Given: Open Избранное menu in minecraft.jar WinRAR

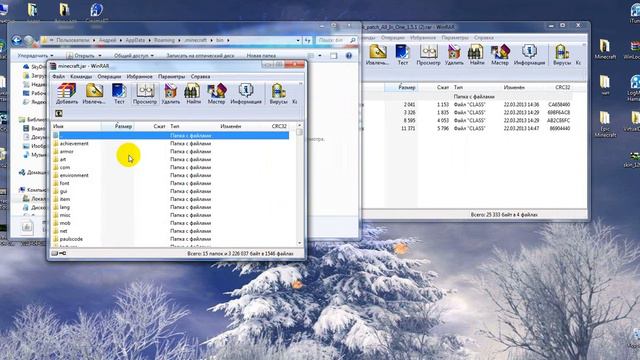Looking at the screenshot, I should (x=139, y=76).
